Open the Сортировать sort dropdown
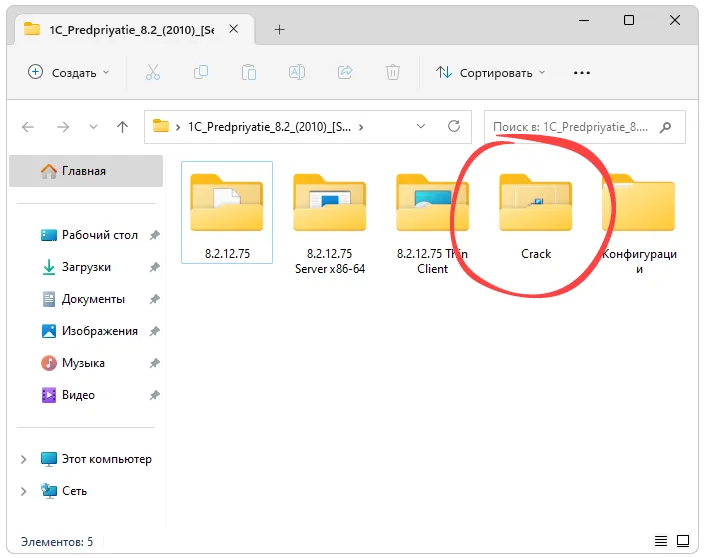704x558 pixels. (x=491, y=73)
